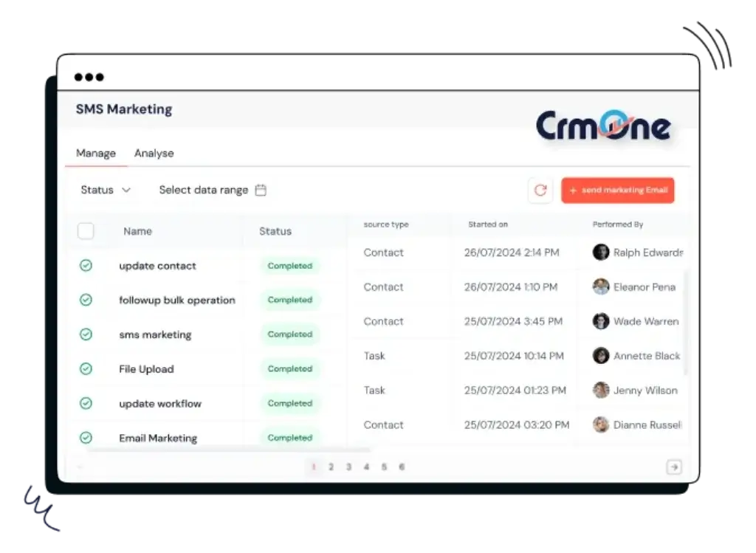Go to page 3 in pagination

tap(348, 467)
